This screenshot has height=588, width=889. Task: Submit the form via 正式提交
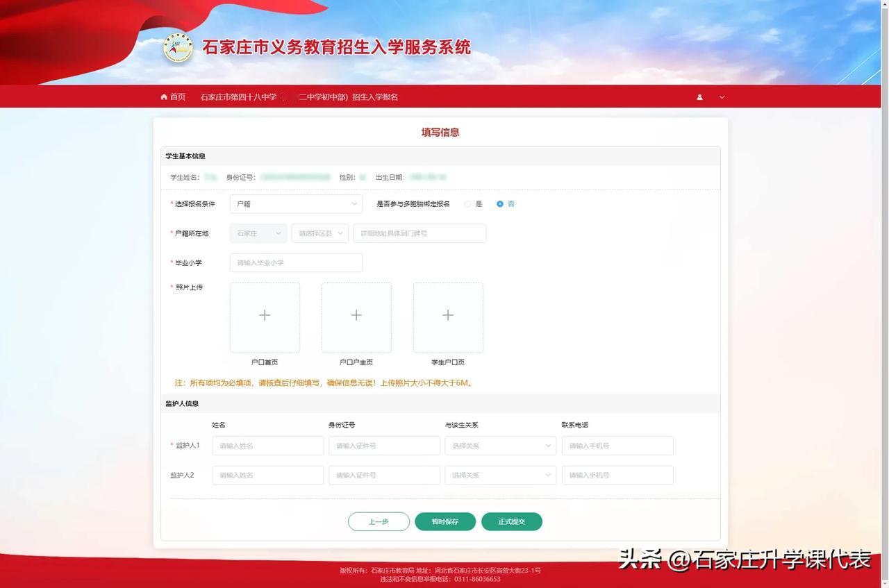coord(511,521)
